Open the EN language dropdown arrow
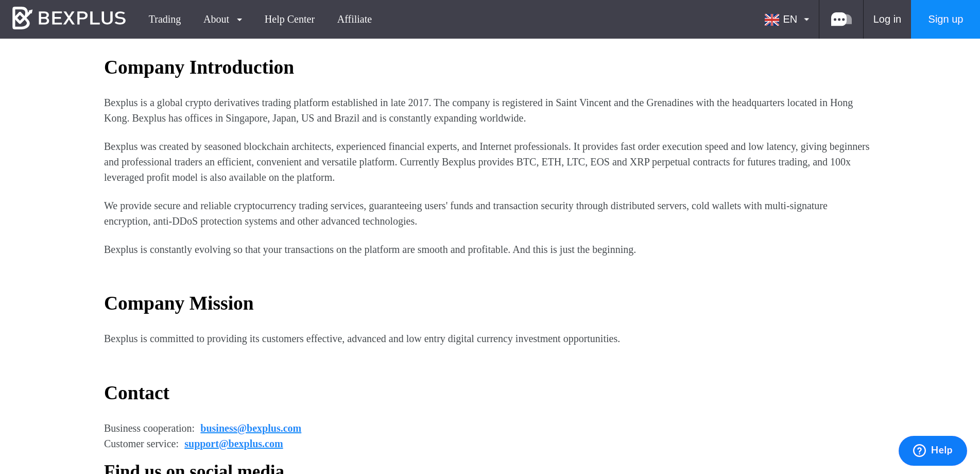Image resolution: width=980 pixels, height=474 pixels. tap(806, 20)
